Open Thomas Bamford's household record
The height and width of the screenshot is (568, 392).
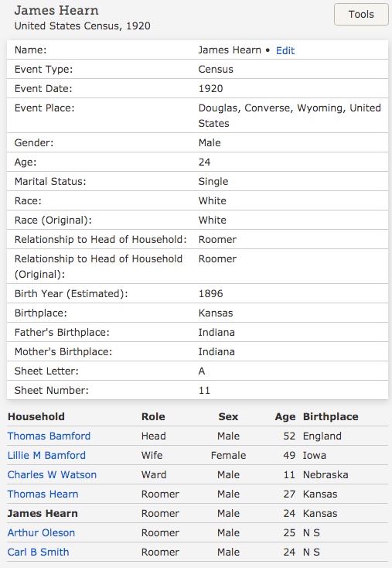coord(49,436)
